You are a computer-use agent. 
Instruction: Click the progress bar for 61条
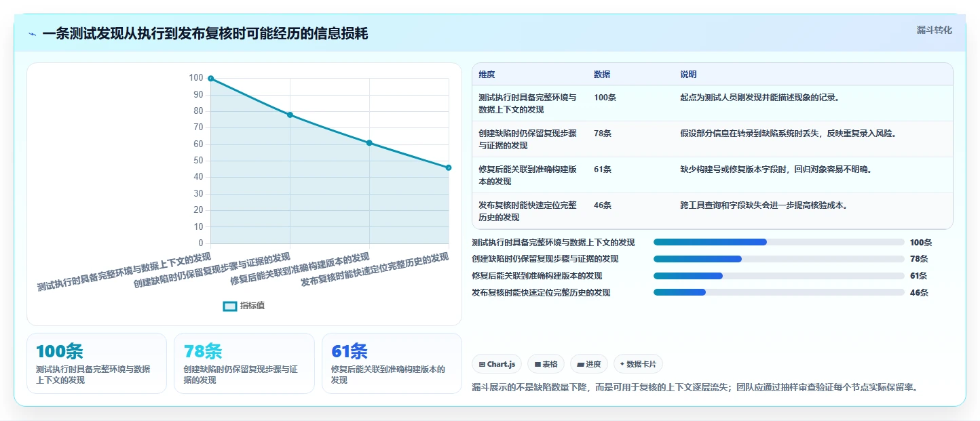(779, 276)
